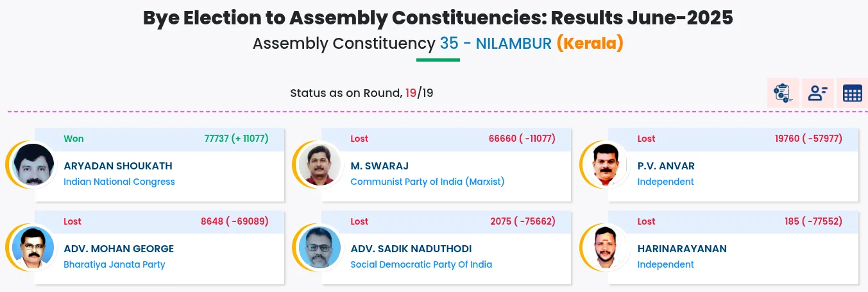Click P.V. Anvar's candidate photo

606,165
